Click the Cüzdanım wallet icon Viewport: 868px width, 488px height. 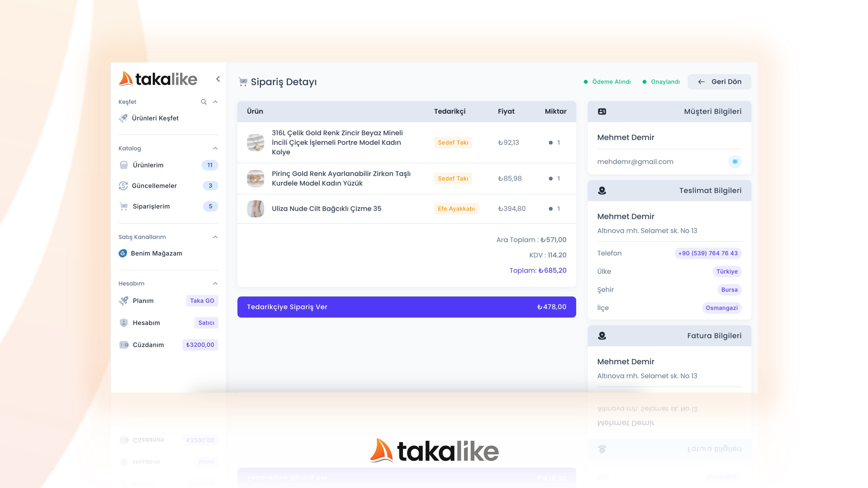124,345
